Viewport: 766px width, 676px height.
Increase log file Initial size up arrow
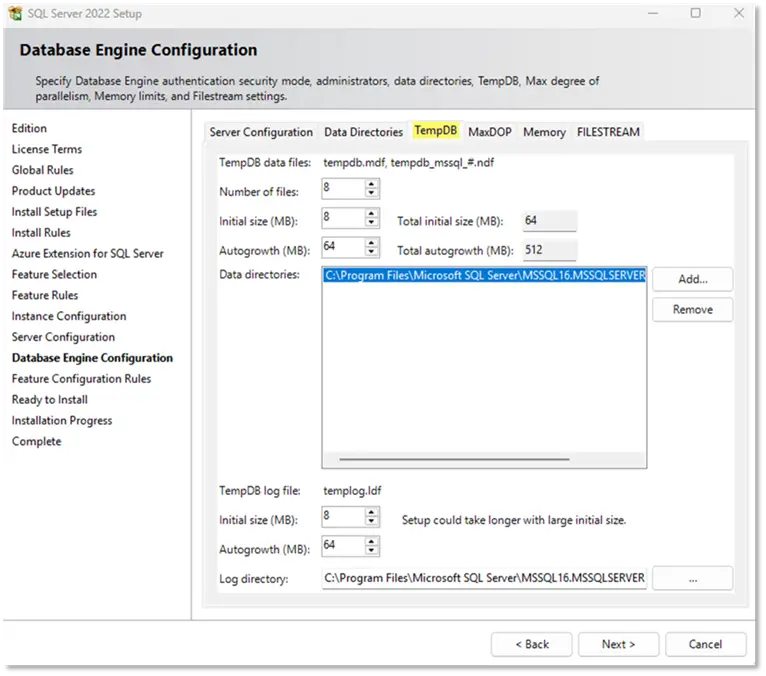click(371, 512)
